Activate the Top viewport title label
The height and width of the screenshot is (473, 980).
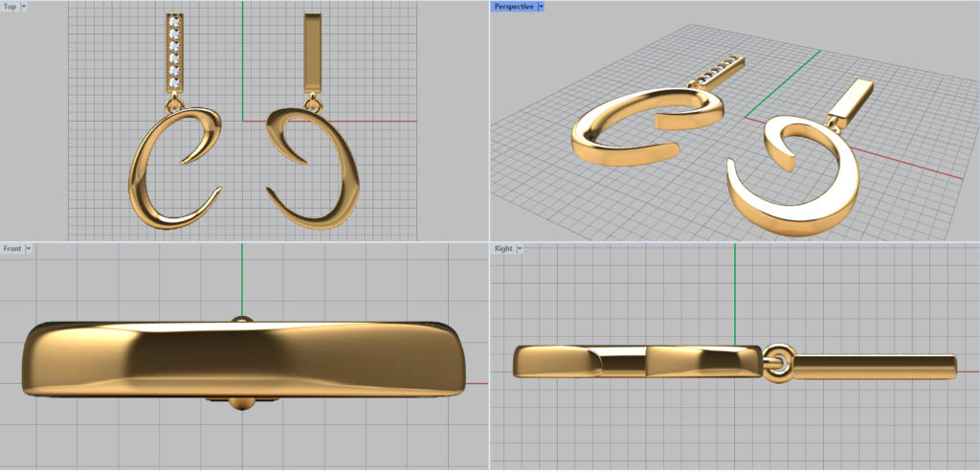tap(10, 7)
